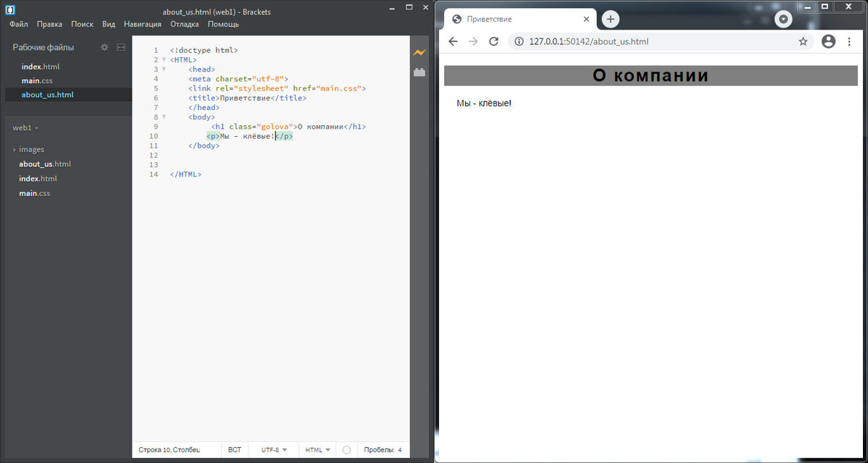
Task: Close the Приветствие tab
Action: point(586,19)
